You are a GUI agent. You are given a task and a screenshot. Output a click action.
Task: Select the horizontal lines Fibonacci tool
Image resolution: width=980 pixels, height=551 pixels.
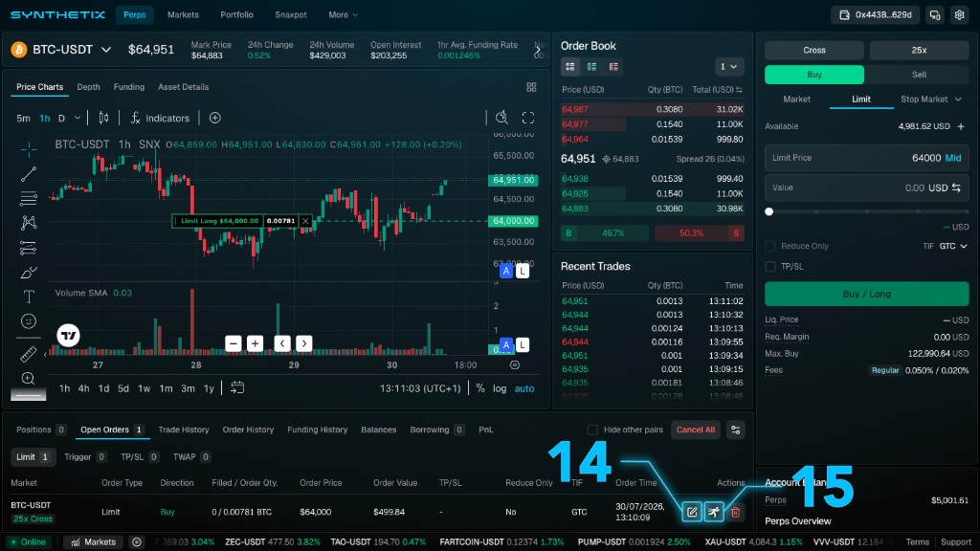tap(28, 199)
